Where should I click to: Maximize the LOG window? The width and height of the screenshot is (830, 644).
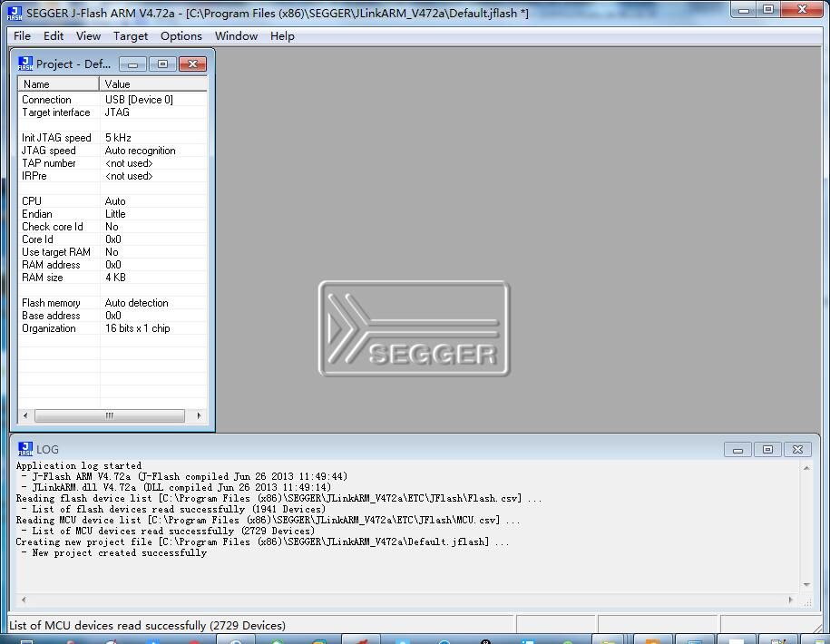point(767,450)
